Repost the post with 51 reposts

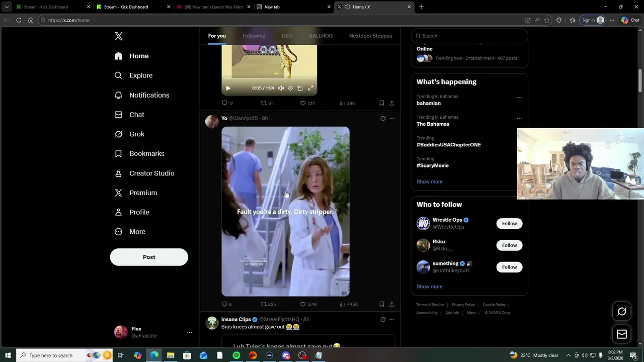point(266,103)
